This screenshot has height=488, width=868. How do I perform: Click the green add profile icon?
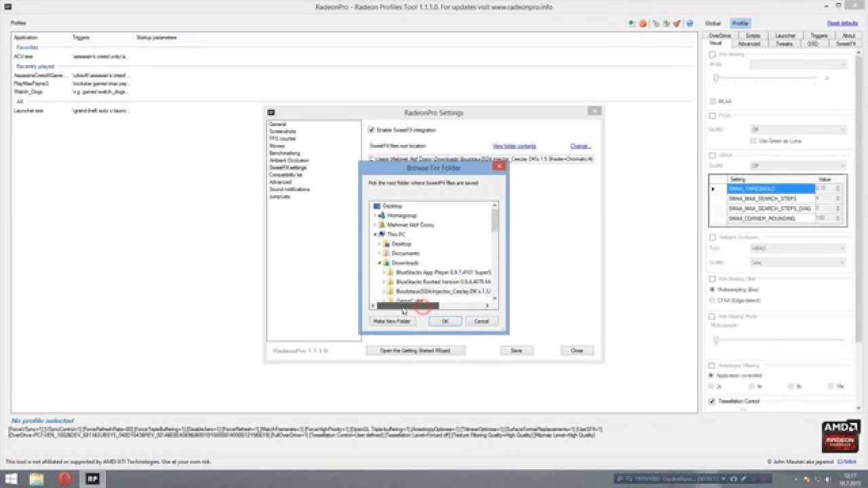pyautogui.click(x=632, y=23)
